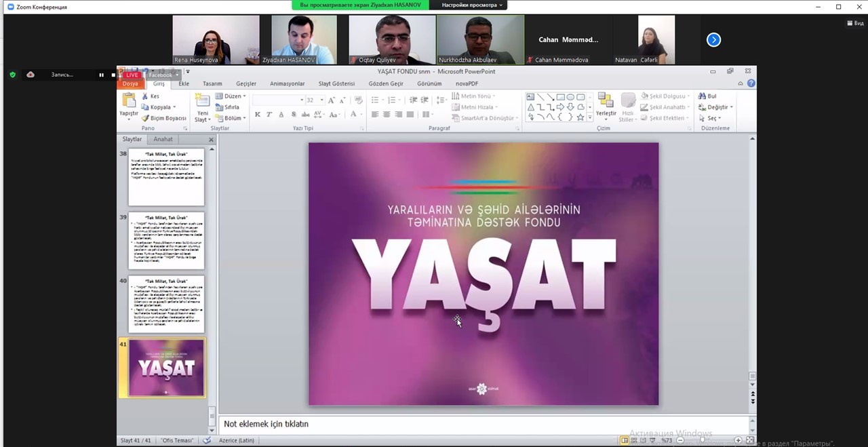
Task: Increase font size with the large A icon
Action: pyautogui.click(x=332, y=100)
